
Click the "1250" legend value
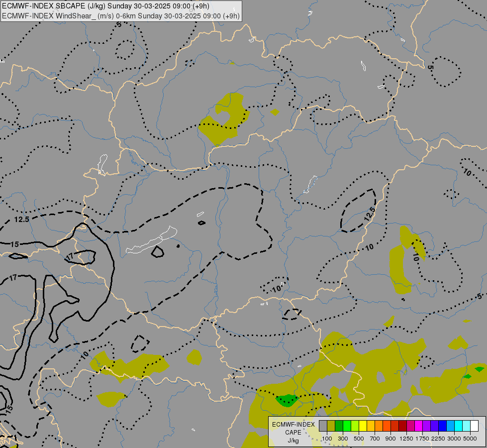[406, 439]
